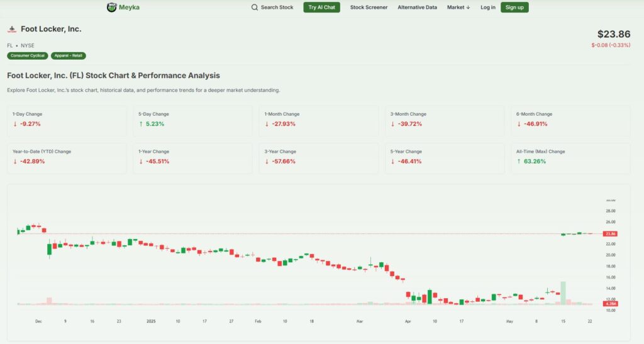Click the YTD Change down arrow icon

click(15, 161)
